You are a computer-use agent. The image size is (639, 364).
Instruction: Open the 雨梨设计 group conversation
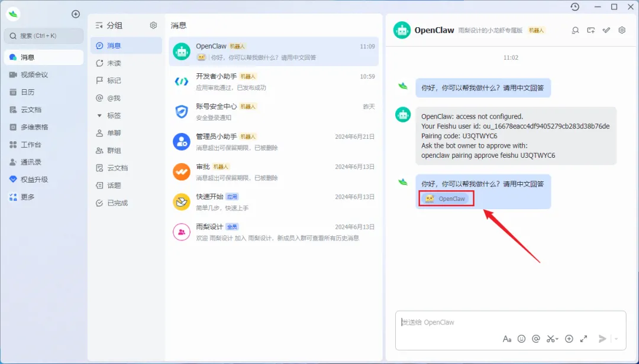click(x=273, y=232)
